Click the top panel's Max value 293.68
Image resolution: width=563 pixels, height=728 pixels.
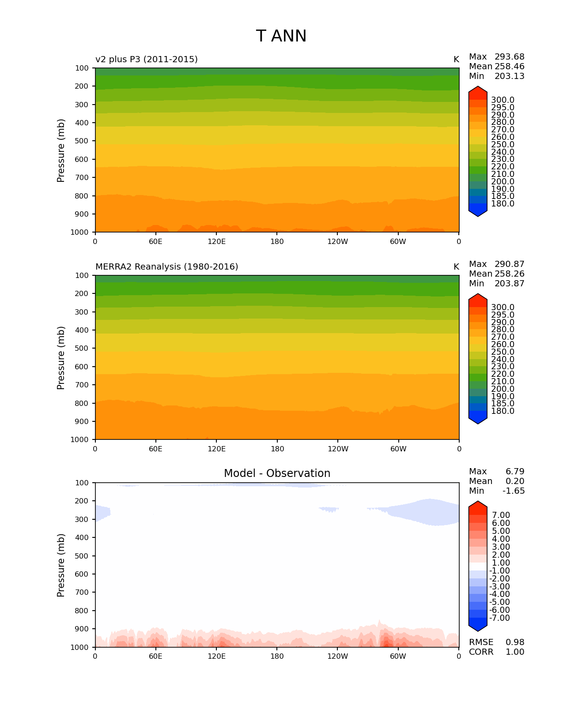[x=509, y=57]
